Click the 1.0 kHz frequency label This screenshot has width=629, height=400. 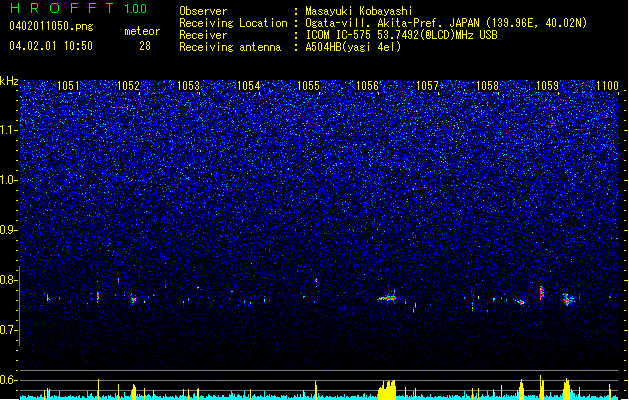[x=9, y=180]
